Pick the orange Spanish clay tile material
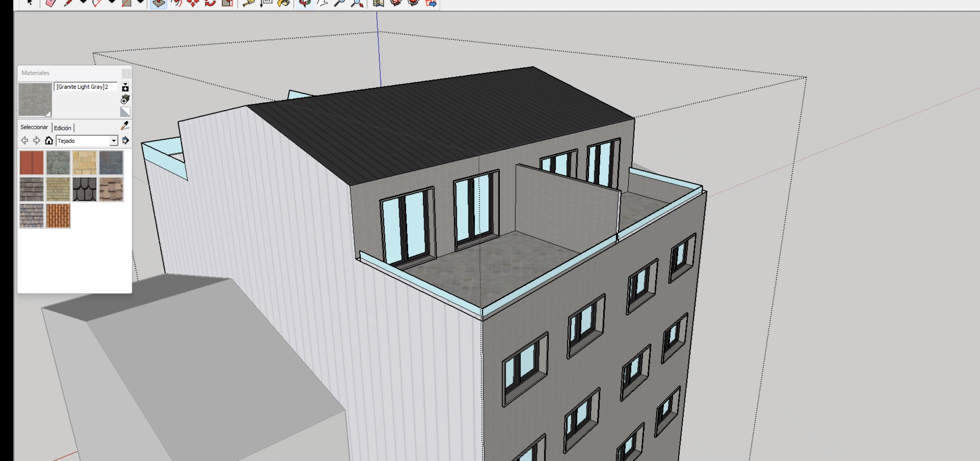This screenshot has width=980, height=461. pyautogui.click(x=58, y=216)
